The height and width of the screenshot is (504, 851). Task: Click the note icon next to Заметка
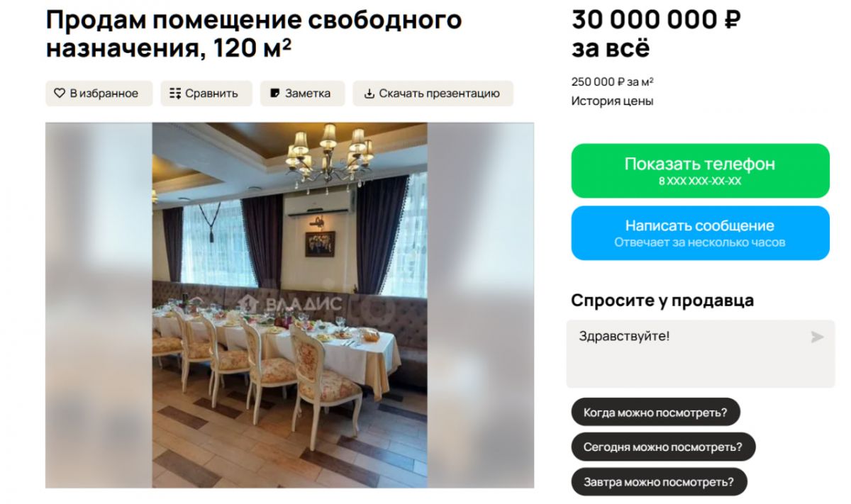point(275,94)
